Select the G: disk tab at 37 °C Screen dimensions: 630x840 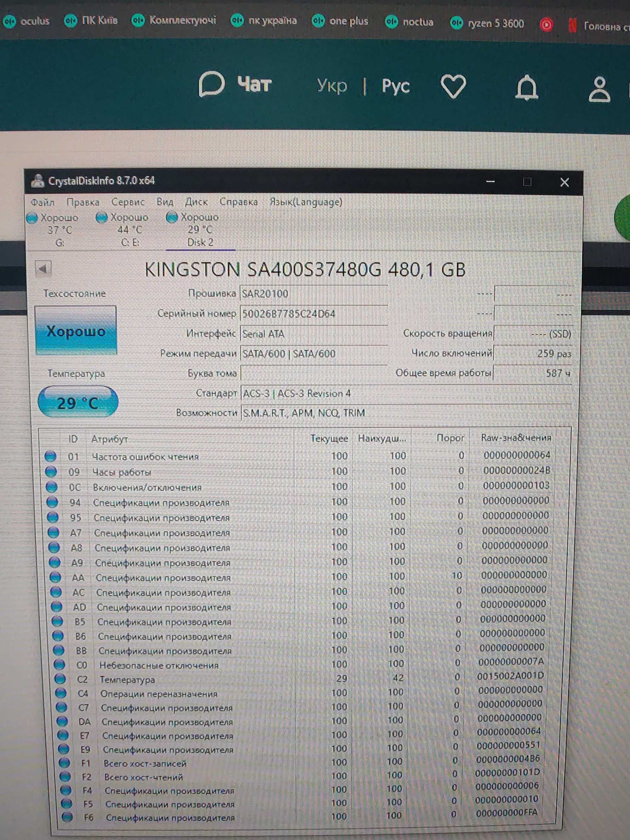[53, 230]
